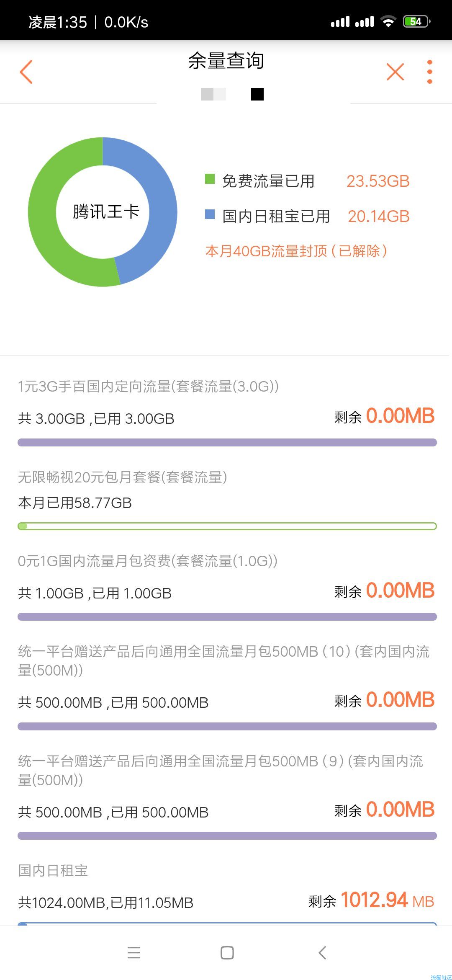Open the three-dot more options menu
The image size is (452, 980).
(x=429, y=72)
